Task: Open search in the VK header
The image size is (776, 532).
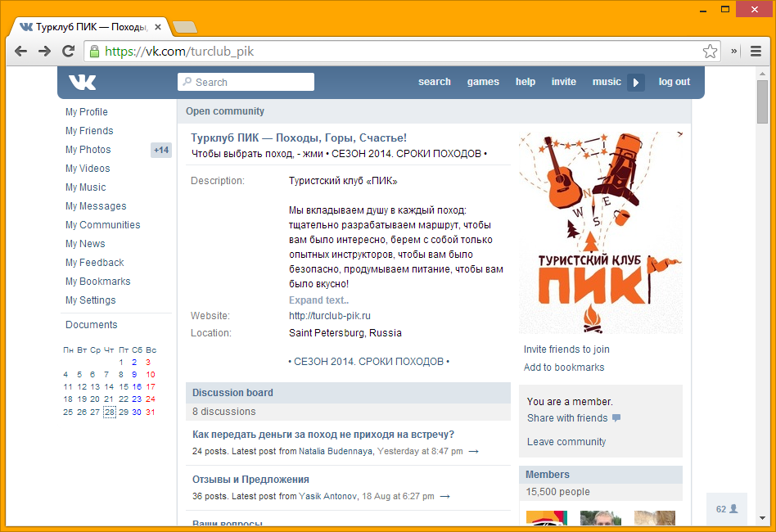Action: (435, 82)
